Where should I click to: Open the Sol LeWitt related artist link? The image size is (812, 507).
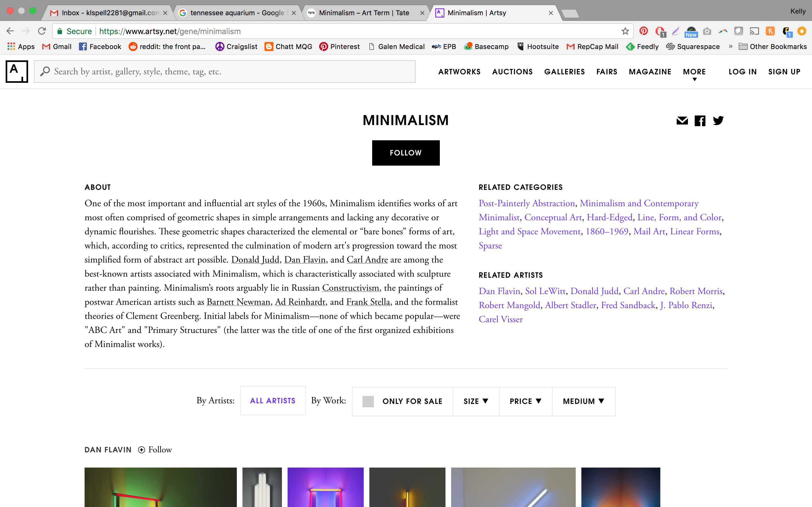[x=545, y=291]
